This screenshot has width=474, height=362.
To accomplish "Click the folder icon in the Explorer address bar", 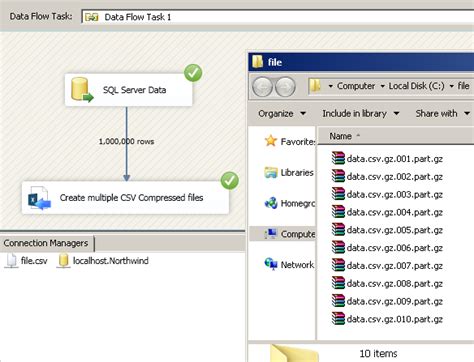I will (x=315, y=86).
